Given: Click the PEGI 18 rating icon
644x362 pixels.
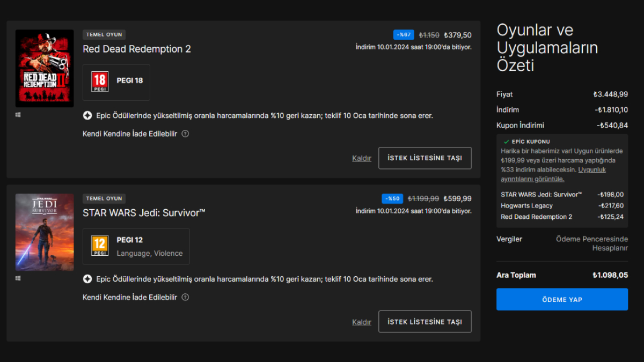Looking at the screenshot, I should tap(100, 82).
